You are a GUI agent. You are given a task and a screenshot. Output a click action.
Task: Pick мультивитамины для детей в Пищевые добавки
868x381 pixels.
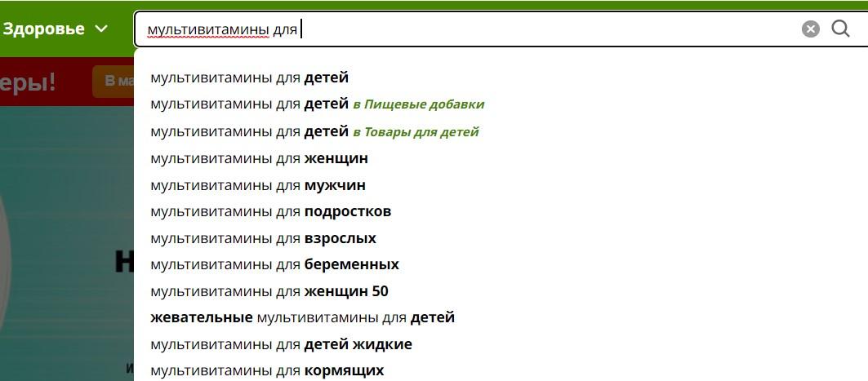click(317, 104)
